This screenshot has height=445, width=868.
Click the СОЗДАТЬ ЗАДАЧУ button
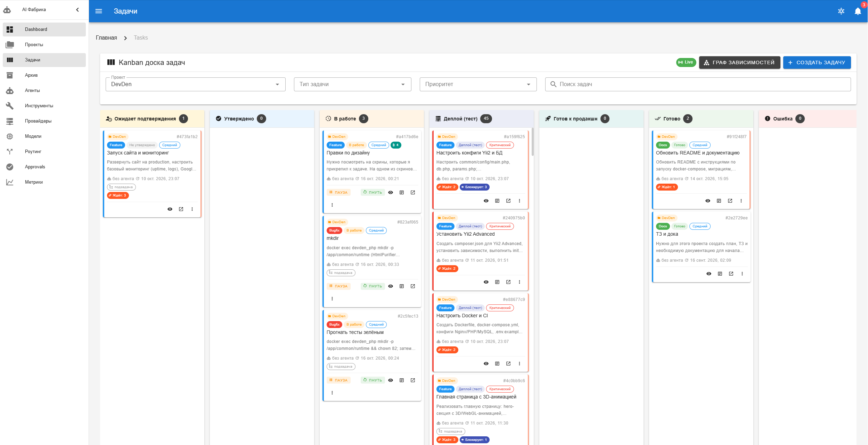pyautogui.click(x=817, y=62)
